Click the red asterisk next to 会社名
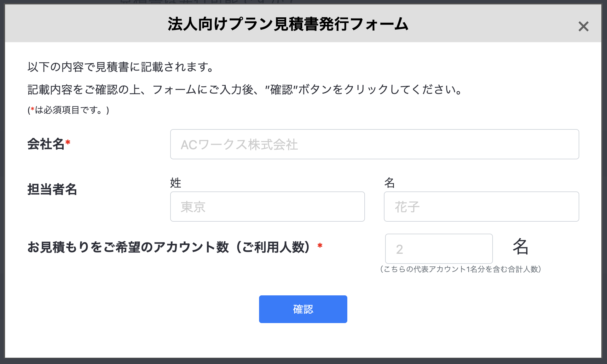 (x=68, y=142)
